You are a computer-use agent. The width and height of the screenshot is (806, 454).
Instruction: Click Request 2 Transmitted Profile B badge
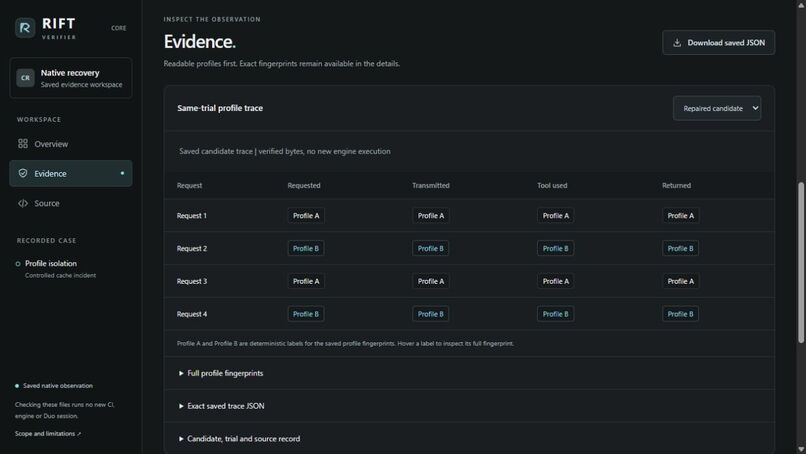(431, 248)
